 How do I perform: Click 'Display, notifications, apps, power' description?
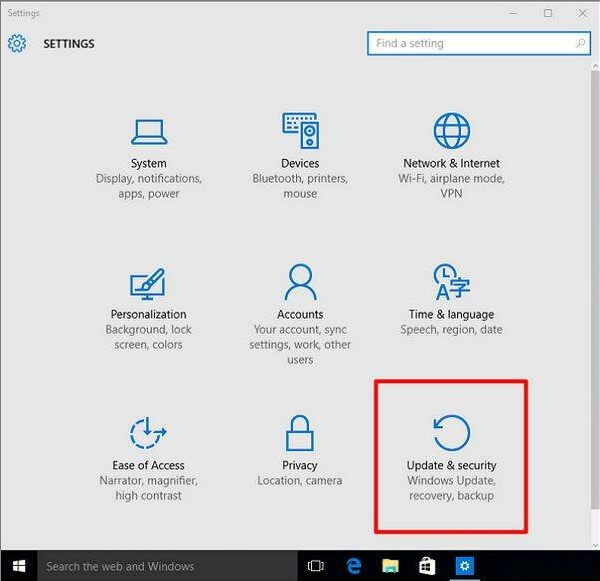pyautogui.click(x=148, y=186)
